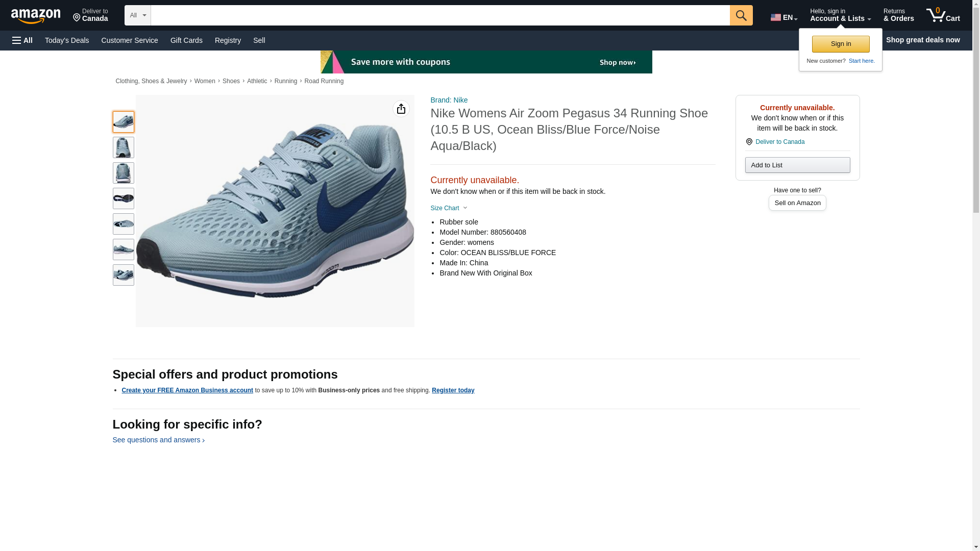Click the search magnifier Go button

point(741,15)
